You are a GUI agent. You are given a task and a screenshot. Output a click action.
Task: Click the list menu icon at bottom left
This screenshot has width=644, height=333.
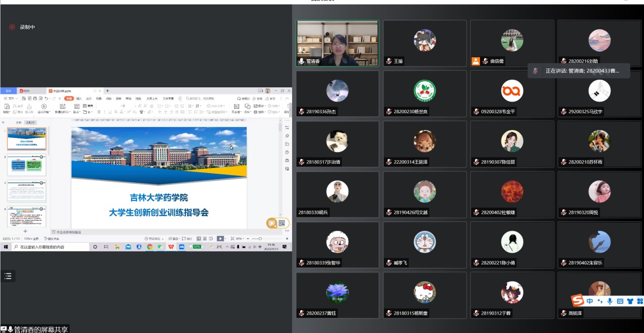click(8, 276)
